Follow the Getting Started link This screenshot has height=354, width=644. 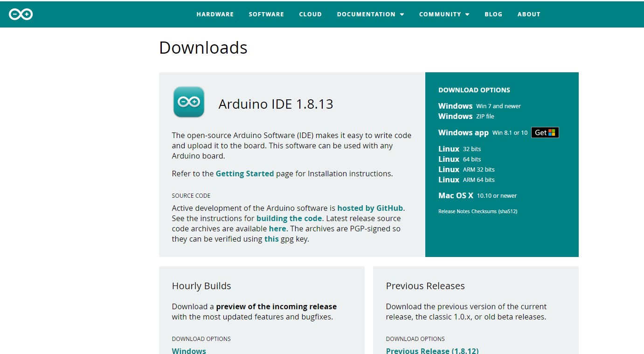point(245,174)
